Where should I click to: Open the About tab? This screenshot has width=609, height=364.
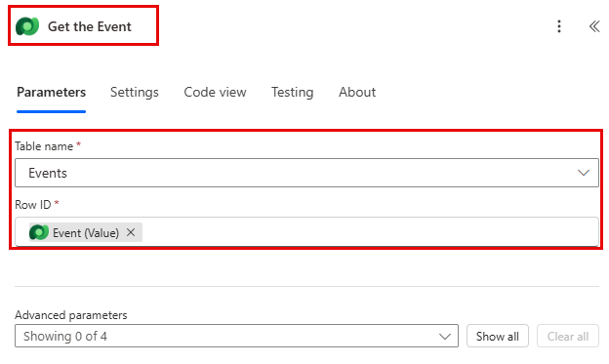coord(357,92)
